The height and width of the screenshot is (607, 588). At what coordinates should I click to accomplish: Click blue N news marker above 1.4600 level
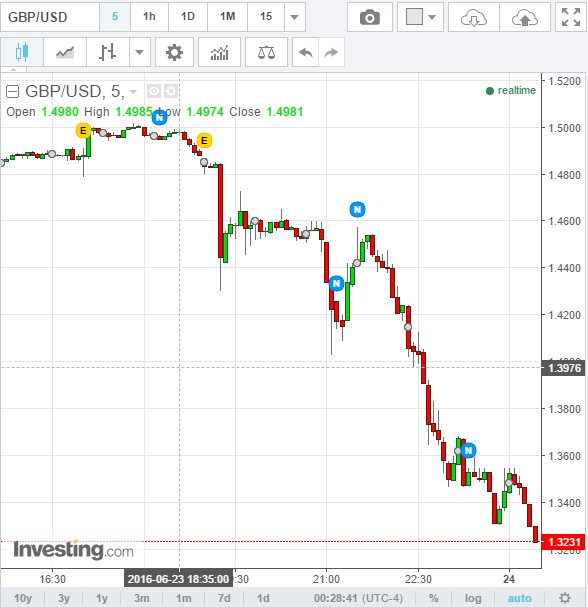(357, 209)
